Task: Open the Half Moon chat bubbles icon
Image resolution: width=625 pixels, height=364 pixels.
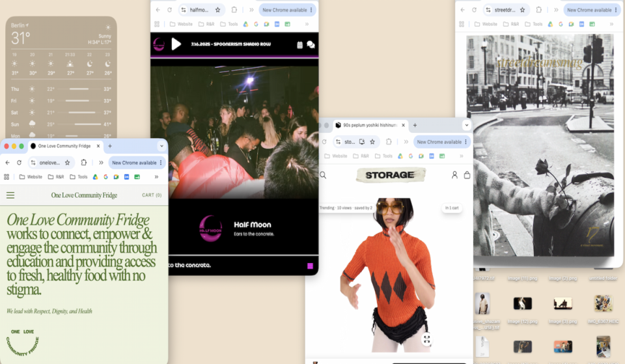Action: click(311, 45)
